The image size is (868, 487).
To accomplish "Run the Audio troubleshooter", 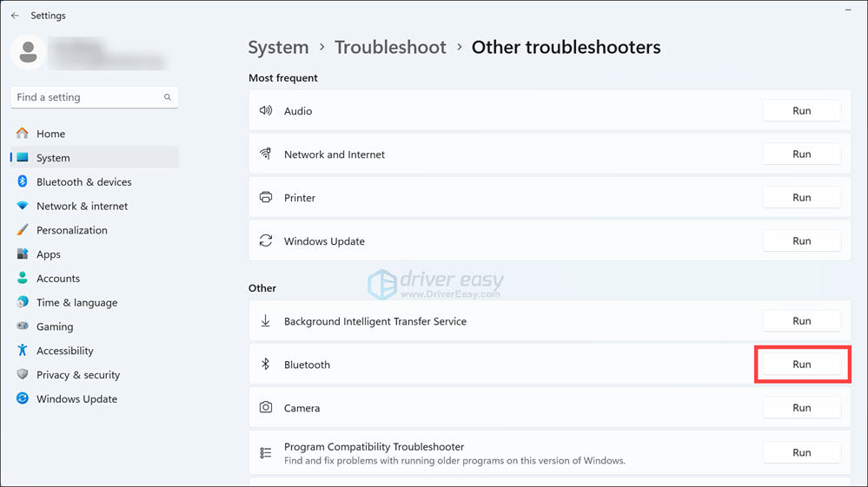I will (x=801, y=111).
